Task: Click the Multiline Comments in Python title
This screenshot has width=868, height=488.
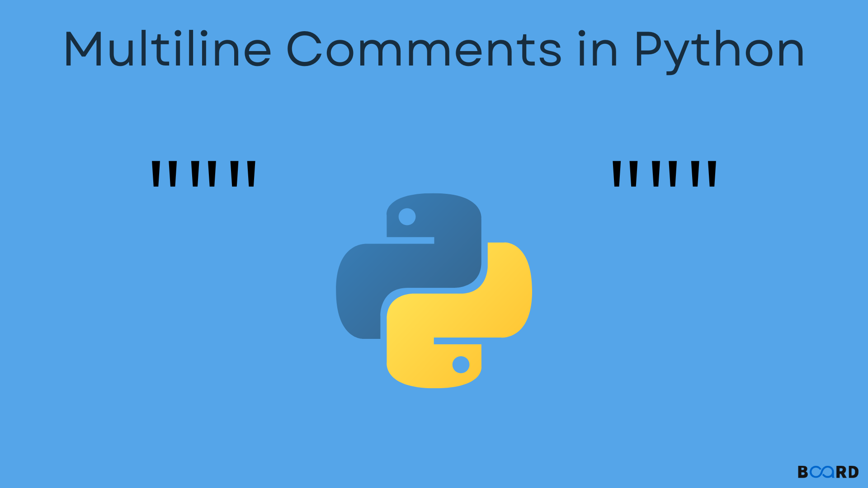Action: (434, 47)
